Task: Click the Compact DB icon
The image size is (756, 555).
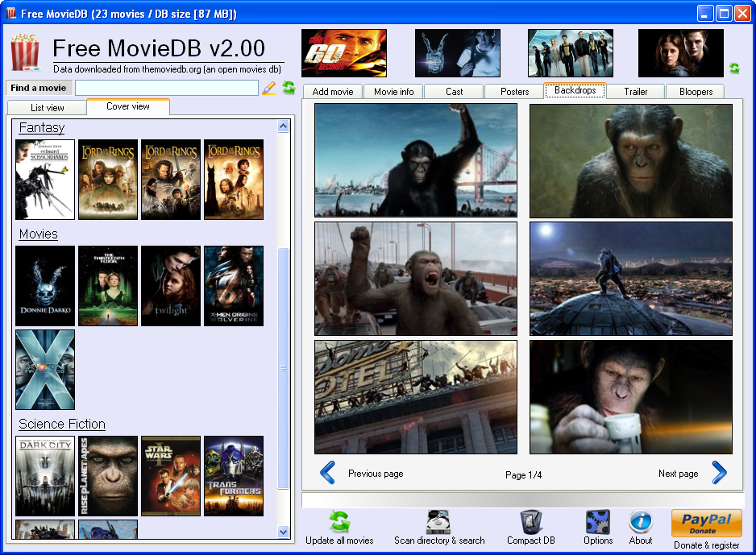Action: pyautogui.click(x=530, y=522)
